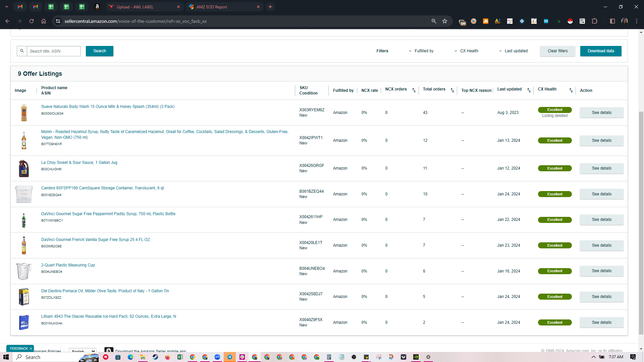
Task: See details for La Choy Sweet & Sour Sauce
Action: click(601, 168)
